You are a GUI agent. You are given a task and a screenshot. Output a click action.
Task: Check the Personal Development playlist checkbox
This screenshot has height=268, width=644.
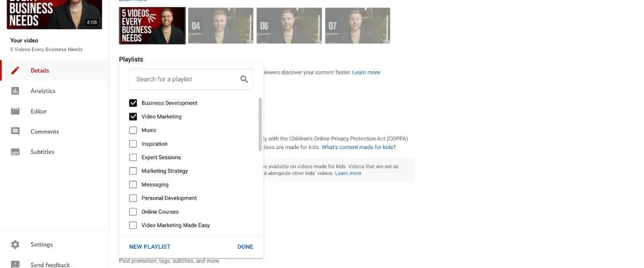[x=133, y=198]
